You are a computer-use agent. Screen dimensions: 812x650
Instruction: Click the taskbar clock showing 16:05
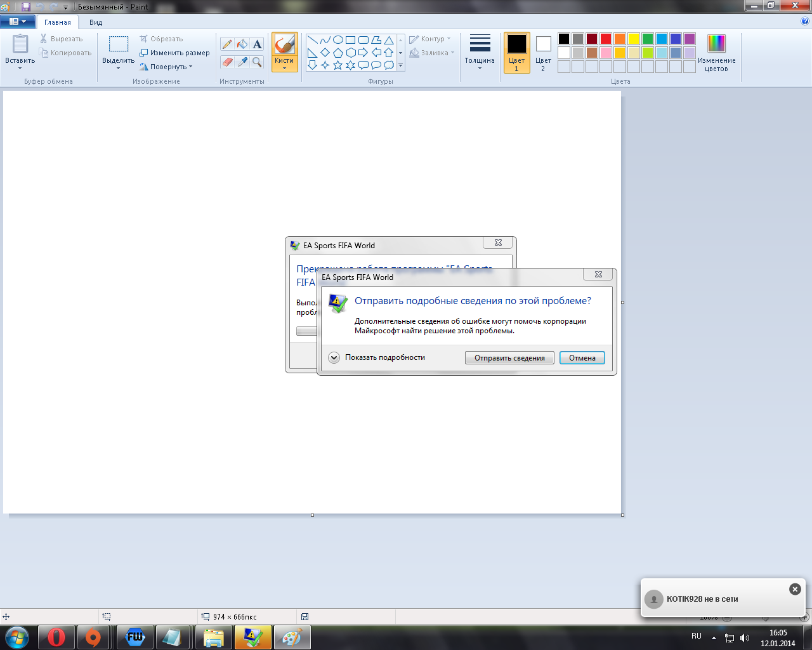click(x=778, y=638)
